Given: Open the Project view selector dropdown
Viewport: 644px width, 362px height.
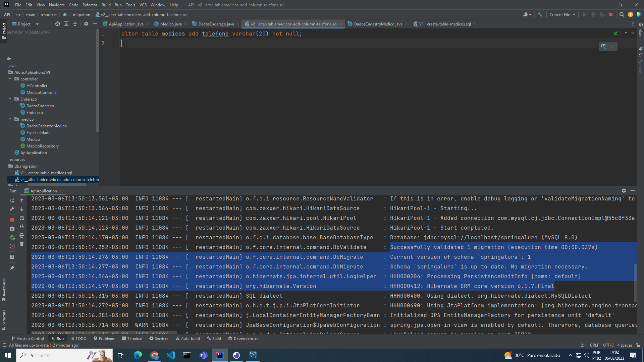Looking at the screenshot, I should coord(25,24).
